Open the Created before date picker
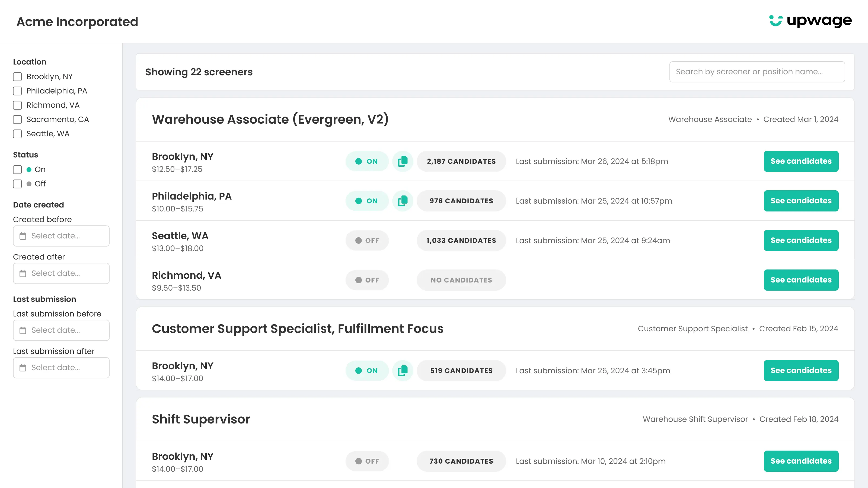Screen dimensions: 868x488 tap(61, 236)
